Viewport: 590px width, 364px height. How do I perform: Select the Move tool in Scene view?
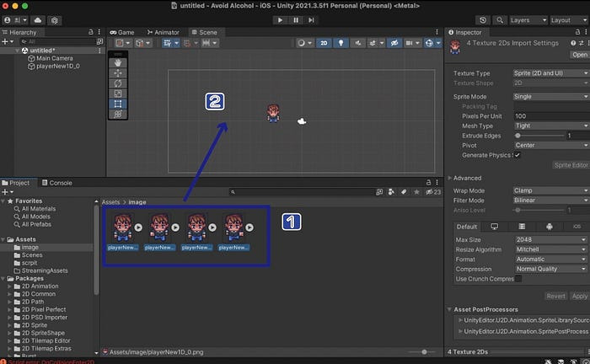click(118, 72)
